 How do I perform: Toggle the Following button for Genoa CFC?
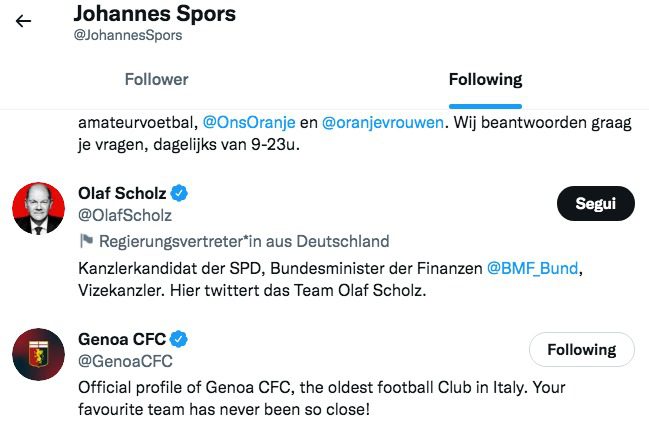pyautogui.click(x=581, y=350)
